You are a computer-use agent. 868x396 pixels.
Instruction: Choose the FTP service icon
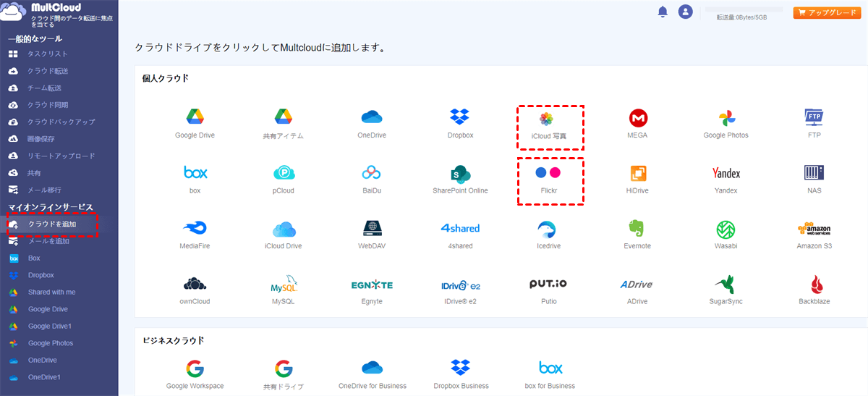point(814,117)
